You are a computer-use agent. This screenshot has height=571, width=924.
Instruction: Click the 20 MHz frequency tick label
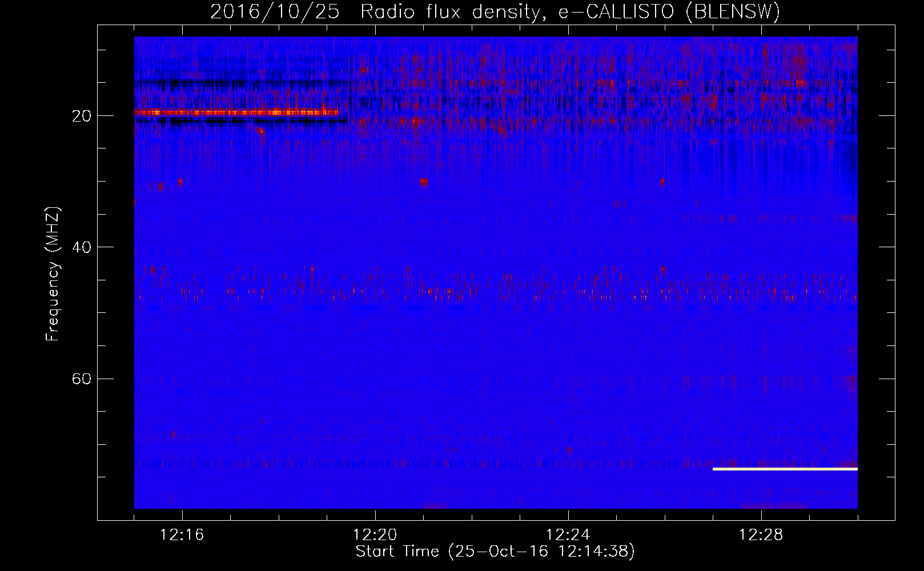82,116
